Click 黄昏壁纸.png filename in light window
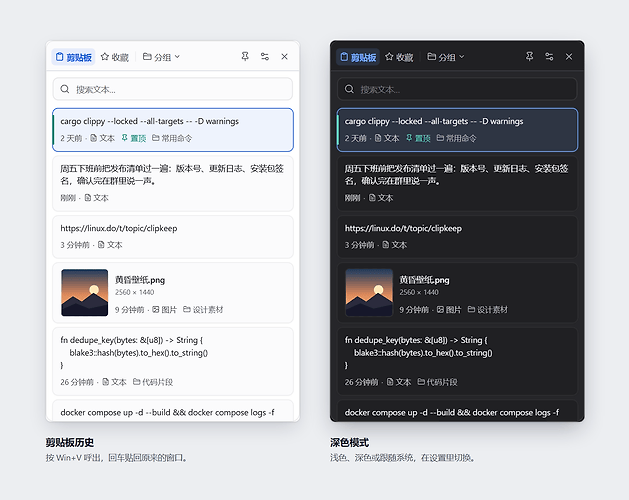 (140, 280)
